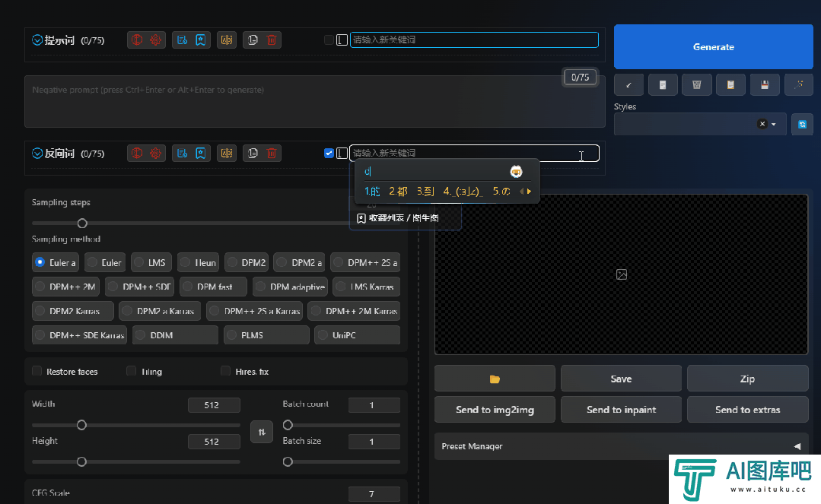Image resolution: width=821 pixels, height=504 pixels.
Task: Click the wastebasket clear prompt button
Action: (x=697, y=85)
